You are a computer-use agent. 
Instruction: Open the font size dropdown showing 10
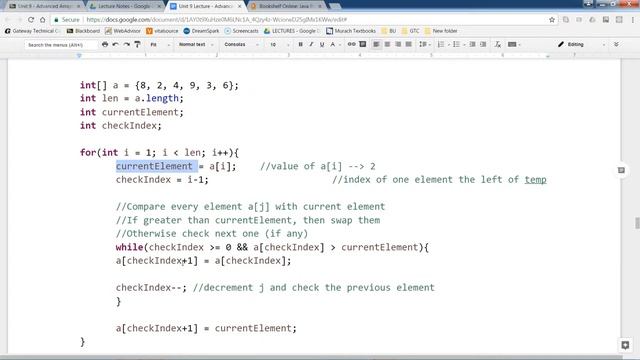click(x=280, y=44)
